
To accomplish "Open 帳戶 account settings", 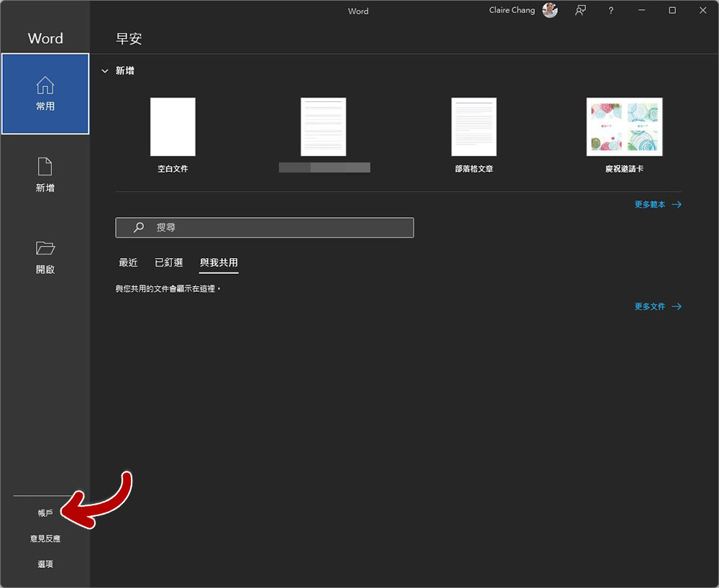I will point(45,513).
